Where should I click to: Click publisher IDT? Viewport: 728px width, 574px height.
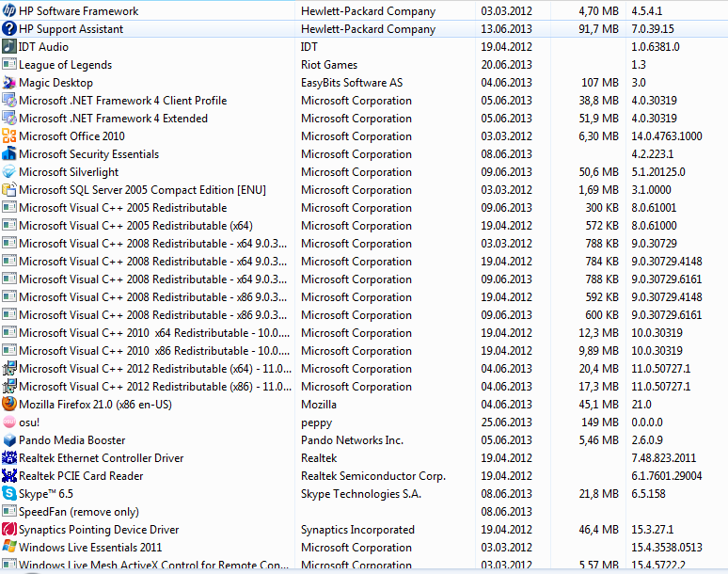309,47
